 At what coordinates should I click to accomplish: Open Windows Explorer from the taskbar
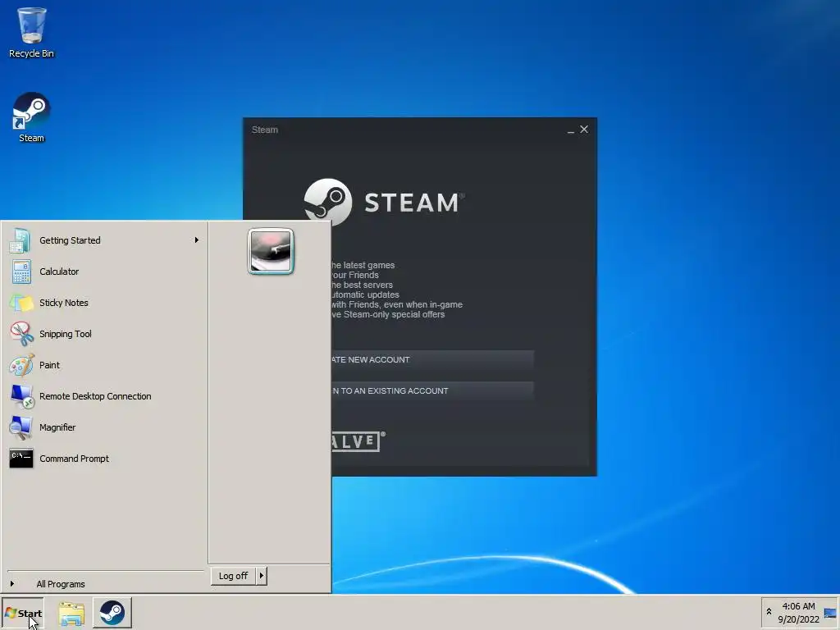(71, 614)
